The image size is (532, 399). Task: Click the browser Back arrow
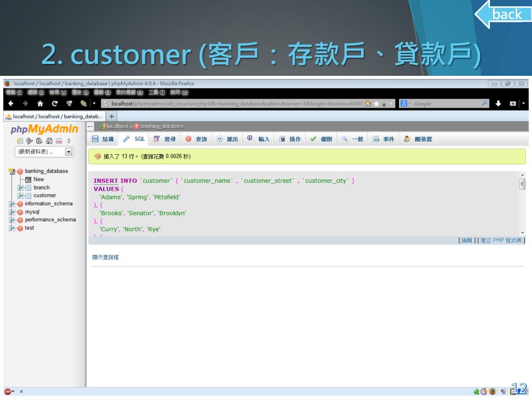10,103
